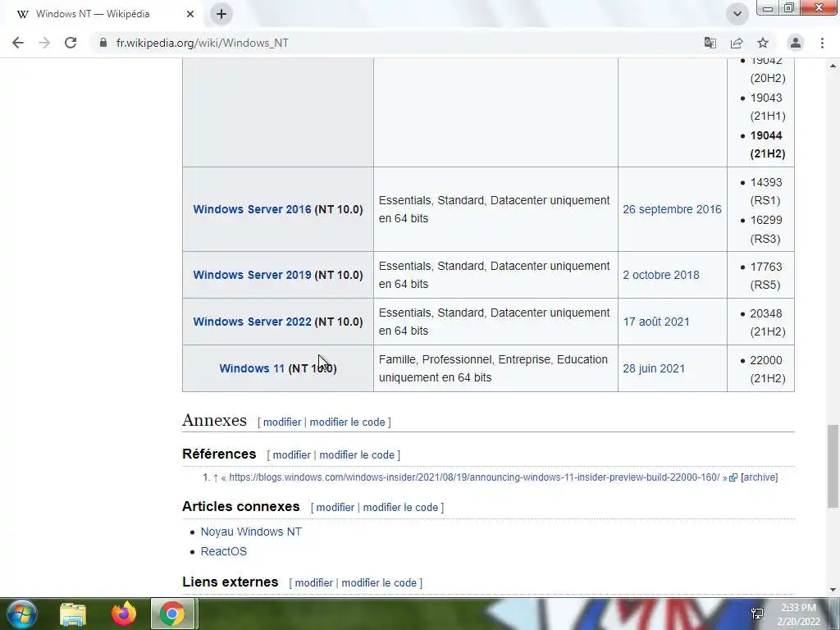Open Noyau Windows NT article

tap(251, 532)
